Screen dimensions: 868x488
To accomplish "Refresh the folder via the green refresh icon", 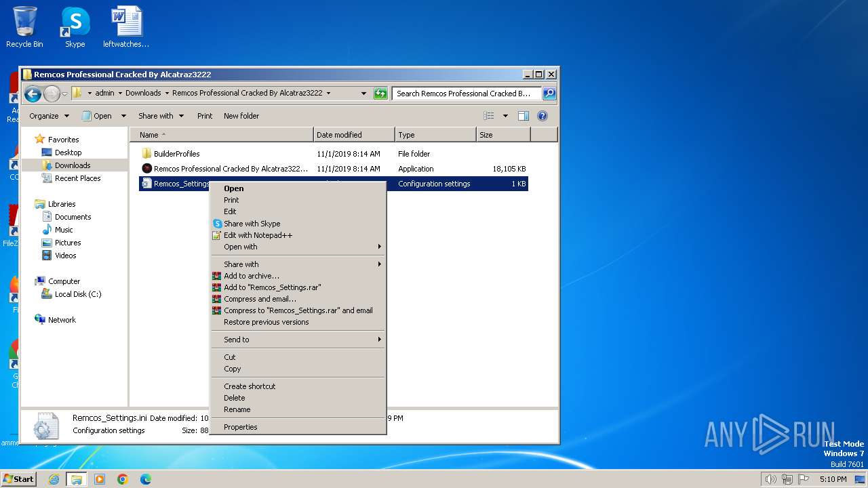I will (380, 94).
